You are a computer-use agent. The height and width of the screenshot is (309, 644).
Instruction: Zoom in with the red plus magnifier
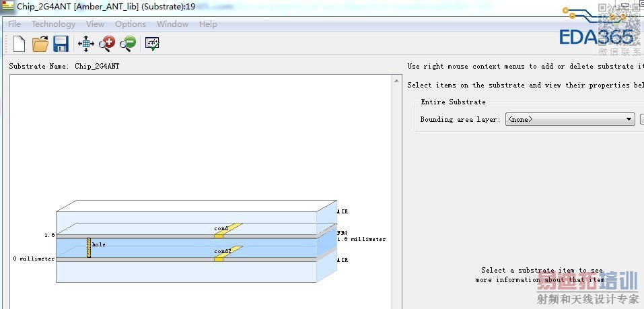click(107, 44)
